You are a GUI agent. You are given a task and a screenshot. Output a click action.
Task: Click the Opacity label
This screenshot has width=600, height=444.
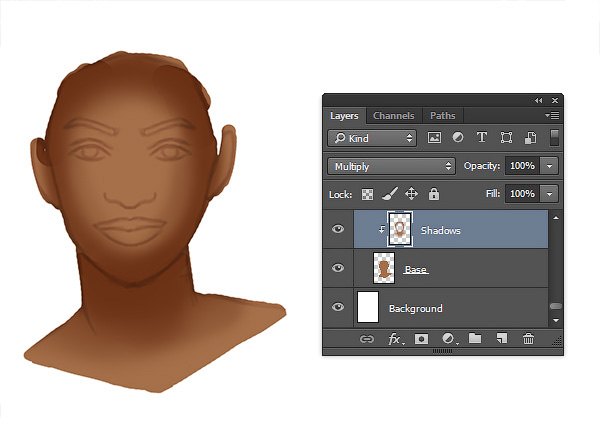(x=482, y=166)
